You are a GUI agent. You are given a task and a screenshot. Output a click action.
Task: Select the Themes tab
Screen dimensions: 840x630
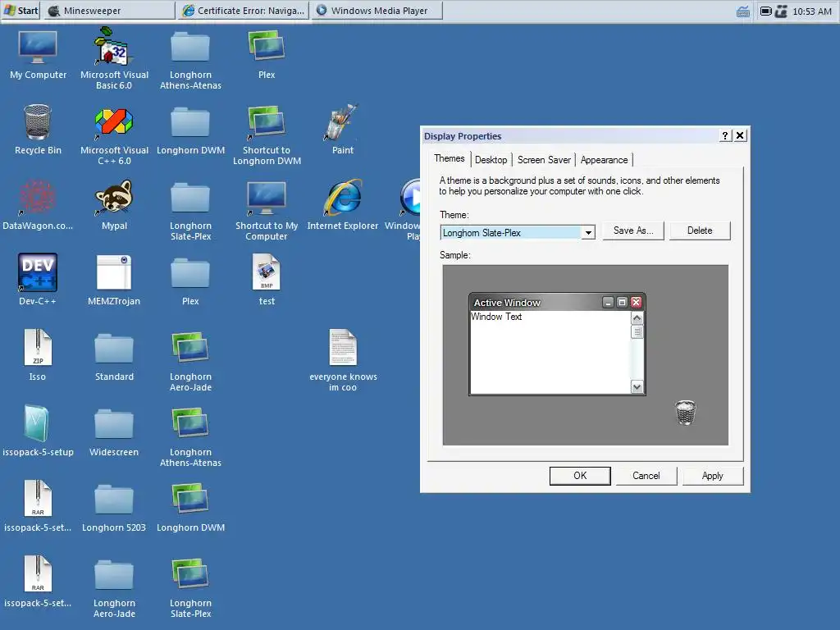(449, 158)
